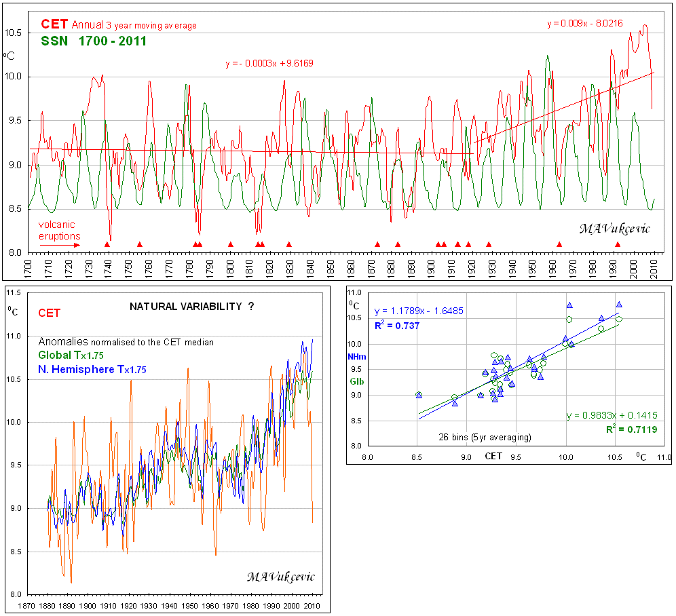Click the 'NHm' axis label in scatter plot
Viewport: 676px width, 616px height.
356,356
